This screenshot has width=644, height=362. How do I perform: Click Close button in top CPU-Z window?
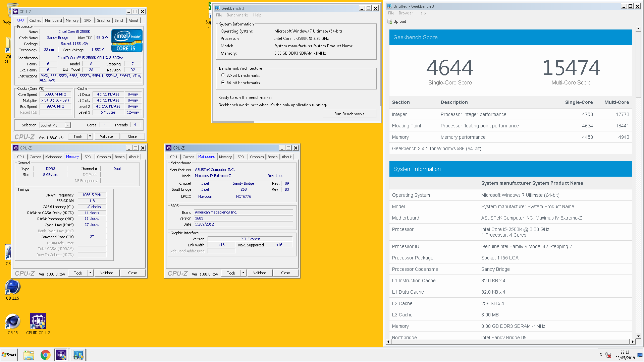tap(132, 136)
